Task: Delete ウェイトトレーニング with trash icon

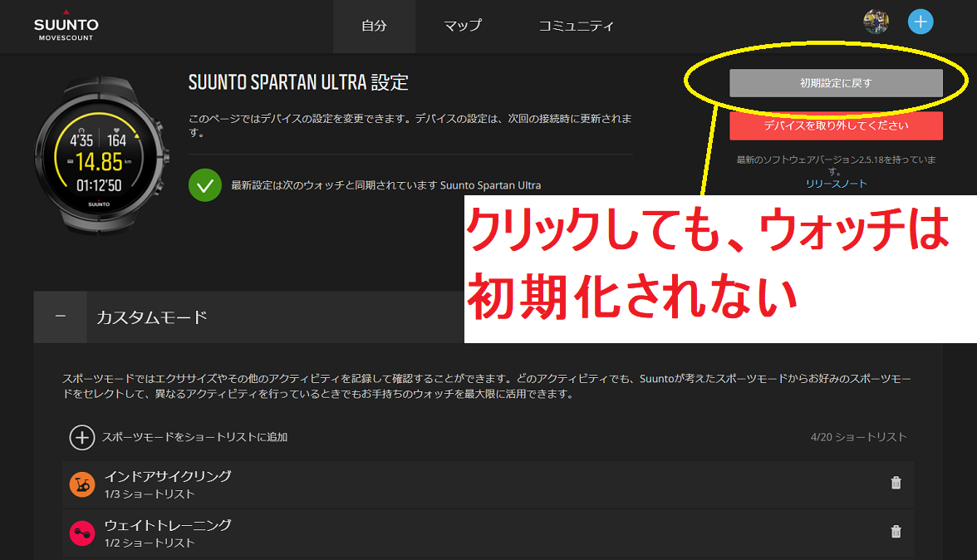Action: coord(896,532)
